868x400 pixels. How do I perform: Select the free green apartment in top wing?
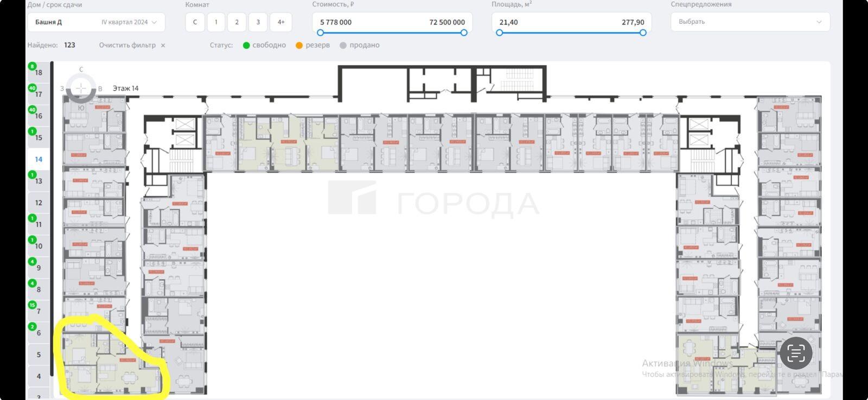point(288,145)
